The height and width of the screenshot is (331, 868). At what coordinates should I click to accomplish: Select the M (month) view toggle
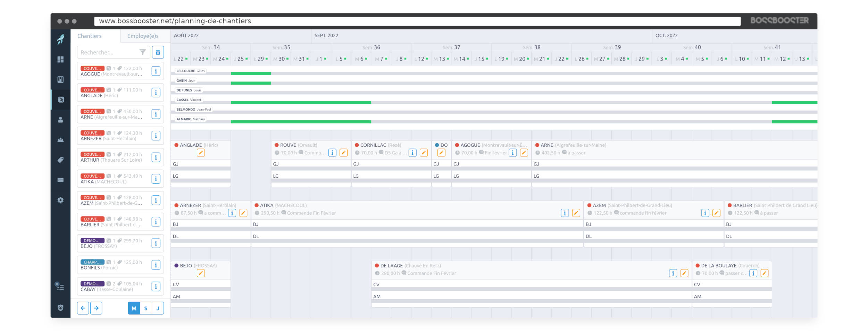134,308
